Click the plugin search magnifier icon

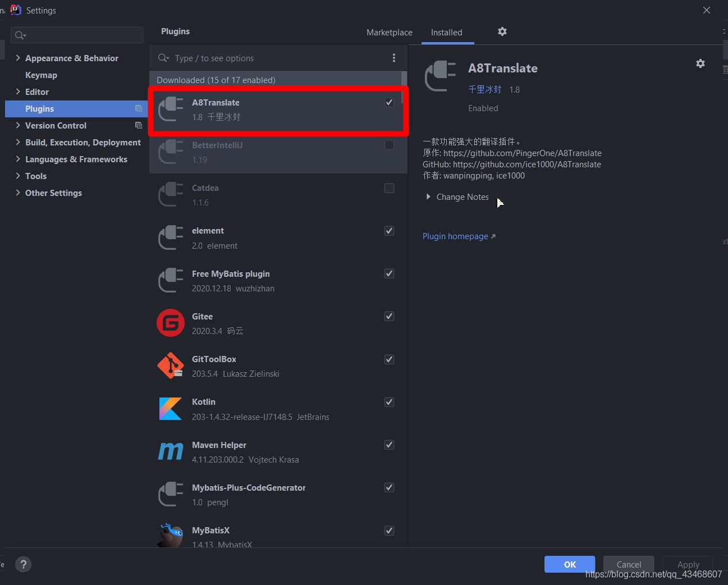pyautogui.click(x=163, y=58)
